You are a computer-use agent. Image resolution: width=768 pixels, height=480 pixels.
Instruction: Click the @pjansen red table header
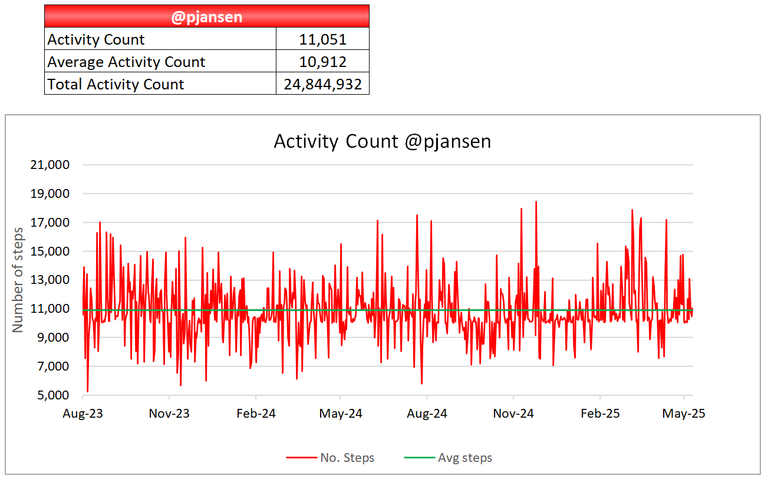[x=207, y=16]
